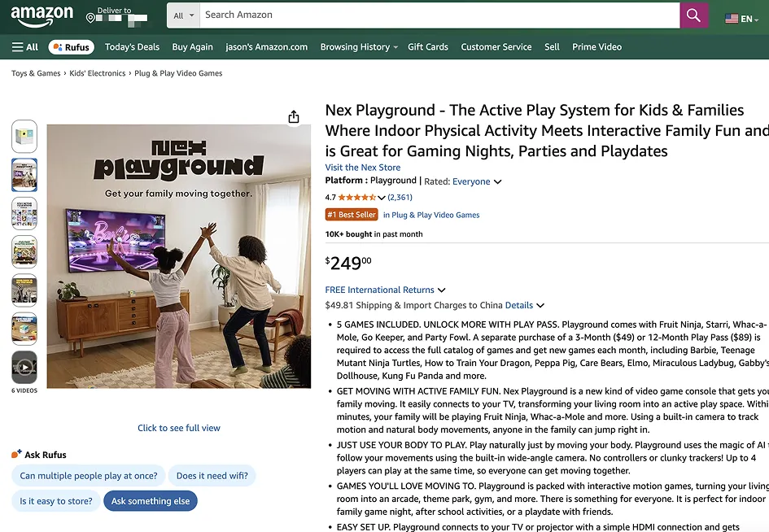Click 'Ask something else' button

(151, 501)
